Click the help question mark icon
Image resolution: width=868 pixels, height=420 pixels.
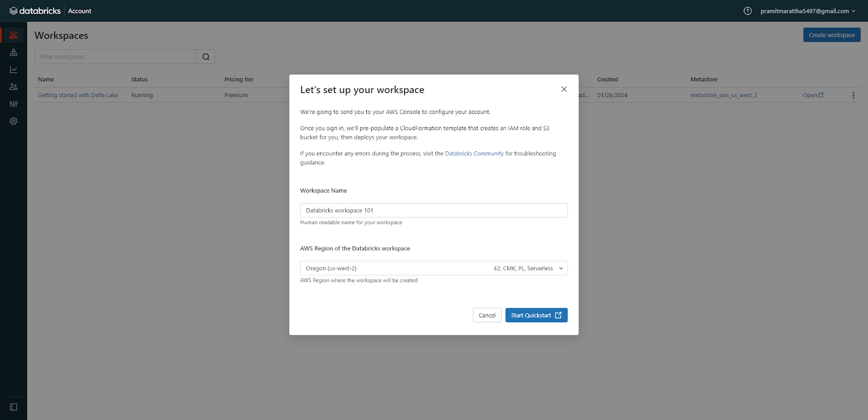coord(748,11)
